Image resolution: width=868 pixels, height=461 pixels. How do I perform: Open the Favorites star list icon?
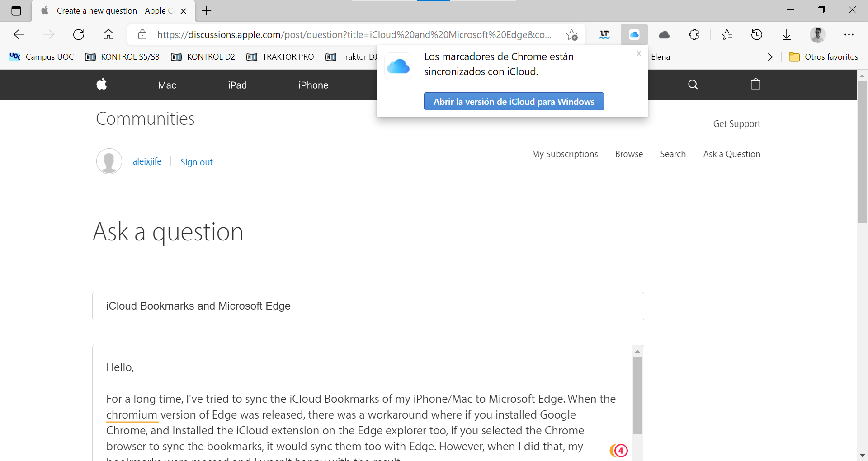click(727, 35)
